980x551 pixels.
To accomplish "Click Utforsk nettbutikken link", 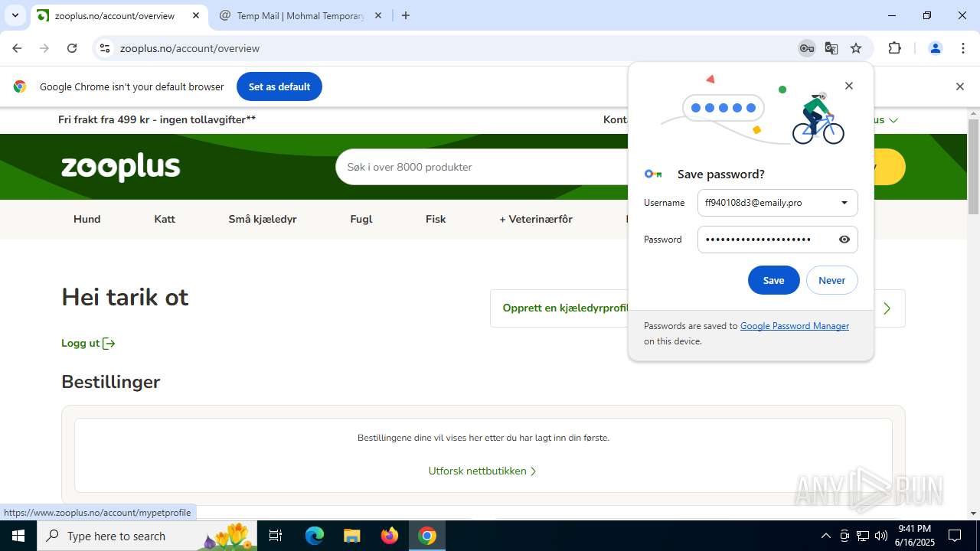I will pyautogui.click(x=482, y=471).
